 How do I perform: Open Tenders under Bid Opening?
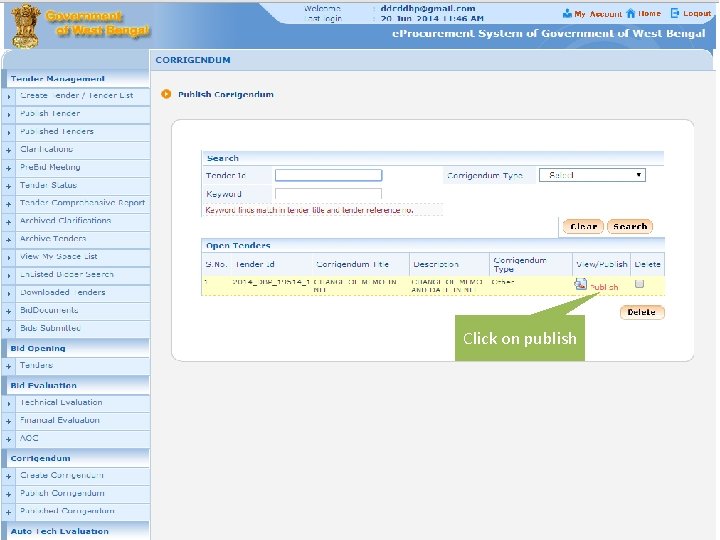[x=36, y=365]
